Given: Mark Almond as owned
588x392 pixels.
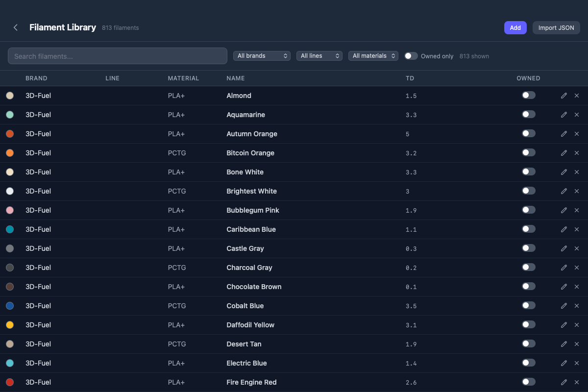Looking at the screenshot, I should coord(529,95).
